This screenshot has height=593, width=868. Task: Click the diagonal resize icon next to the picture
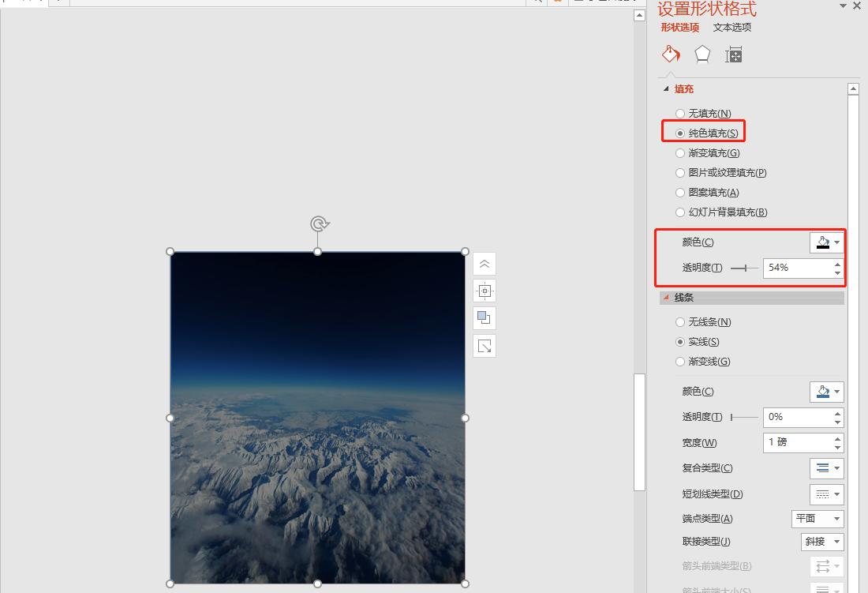484,346
